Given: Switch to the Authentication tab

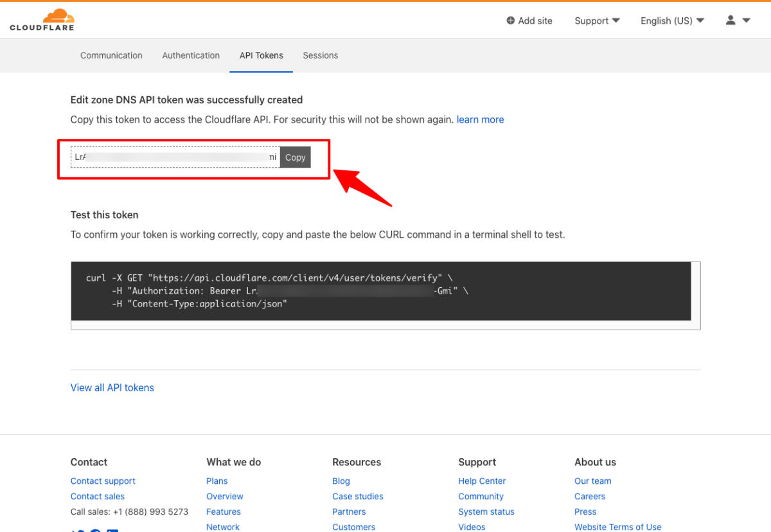Looking at the screenshot, I should pyautogui.click(x=191, y=55).
